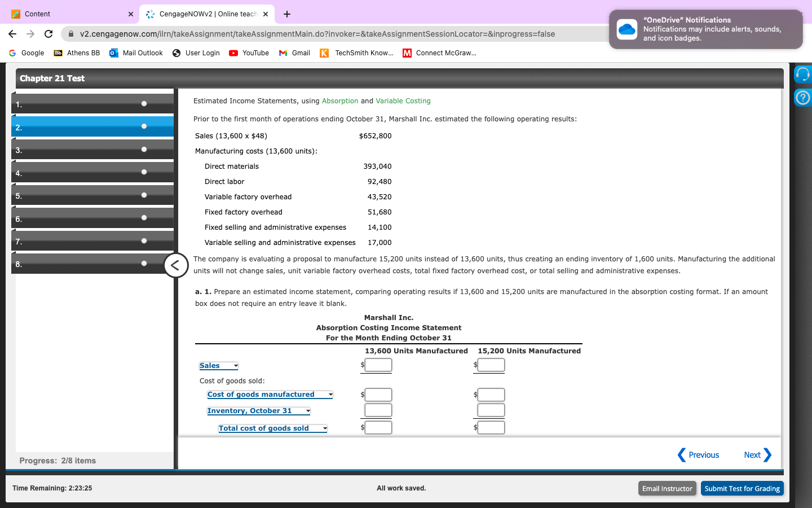Viewport: 812px width, 508px height.
Task: Open the Inventory, October 31 dropdown
Action: point(259,411)
